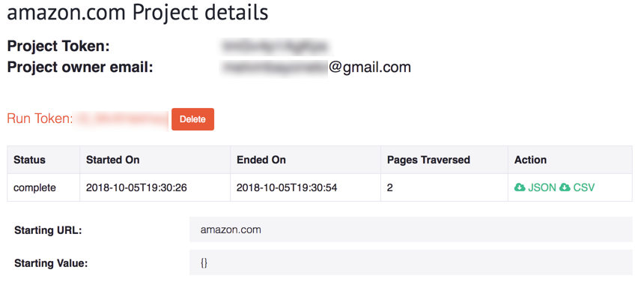
Task: Select the Started On column header
Action: (x=113, y=160)
